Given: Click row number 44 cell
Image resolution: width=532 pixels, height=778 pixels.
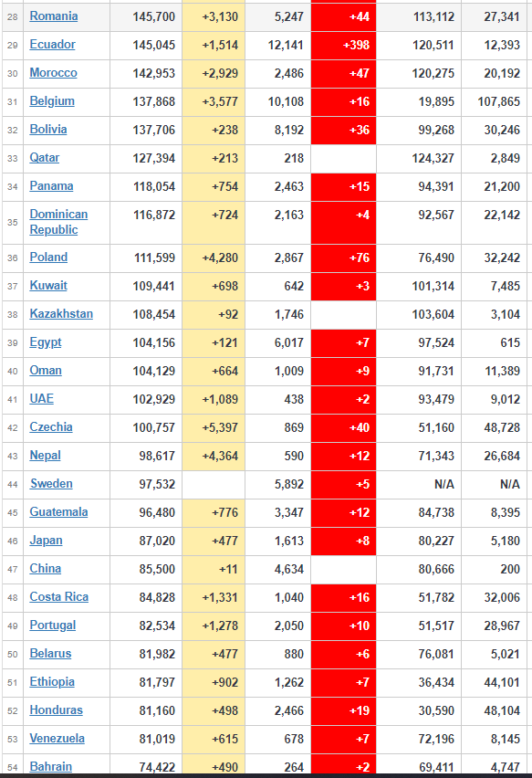Looking at the screenshot, I should coord(13,484).
